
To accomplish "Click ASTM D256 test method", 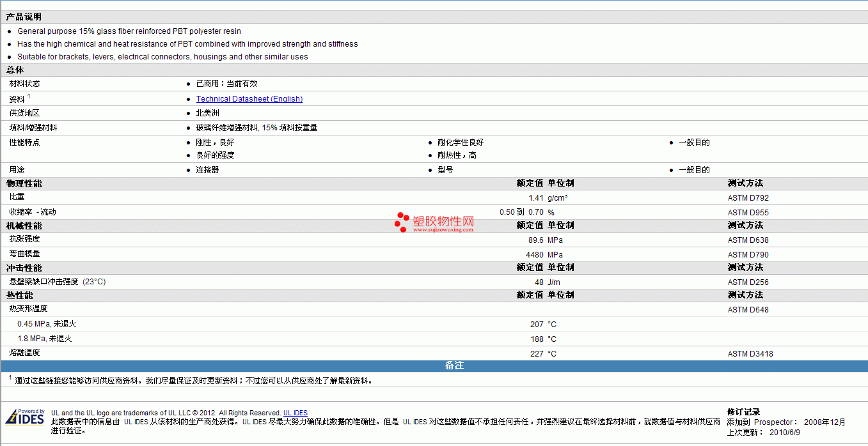I will pyautogui.click(x=748, y=282).
